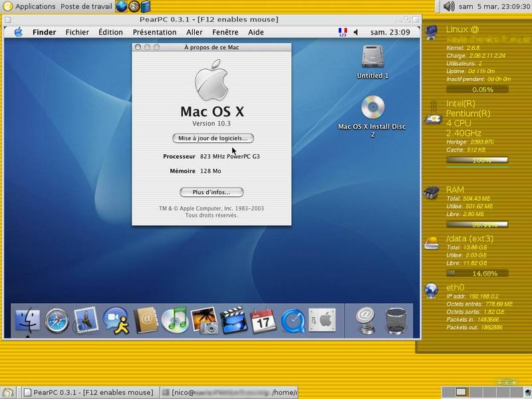This screenshot has height=399, width=532.
Task: Open Address Book in the Dock
Action: click(146, 321)
